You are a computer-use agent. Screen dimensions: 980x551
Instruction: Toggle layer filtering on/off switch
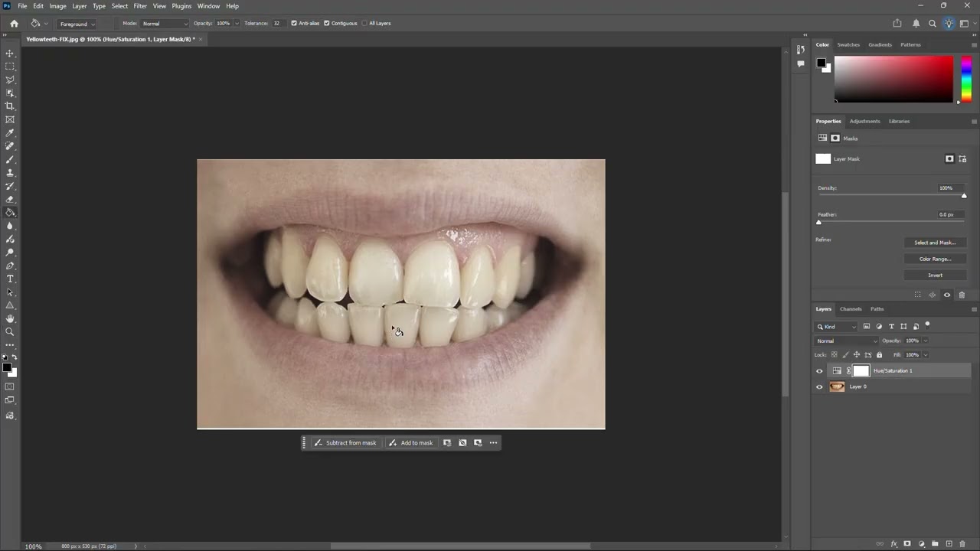click(x=927, y=325)
